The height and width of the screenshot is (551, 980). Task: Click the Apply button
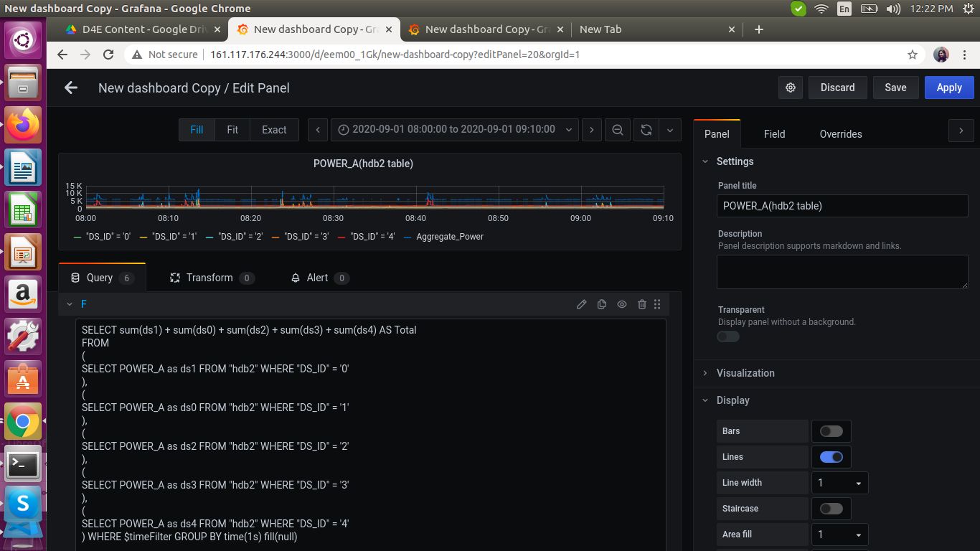[x=948, y=88]
